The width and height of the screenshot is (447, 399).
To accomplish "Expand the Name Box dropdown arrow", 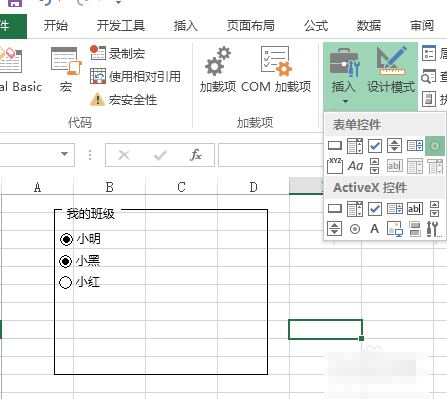I will click(x=65, y=154).
